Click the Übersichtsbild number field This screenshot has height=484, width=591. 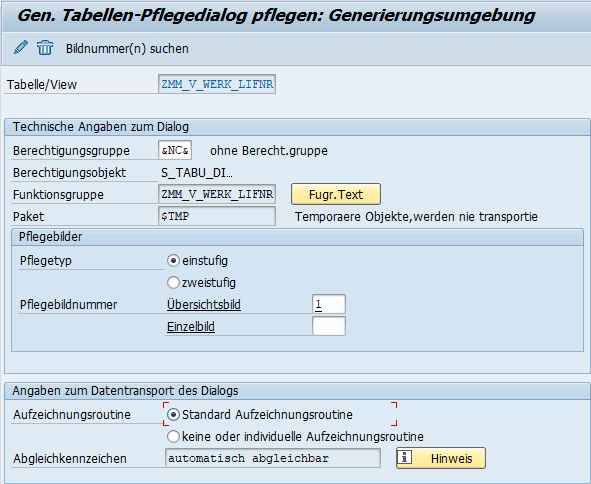pyautogui.click(x=329, y=304)
